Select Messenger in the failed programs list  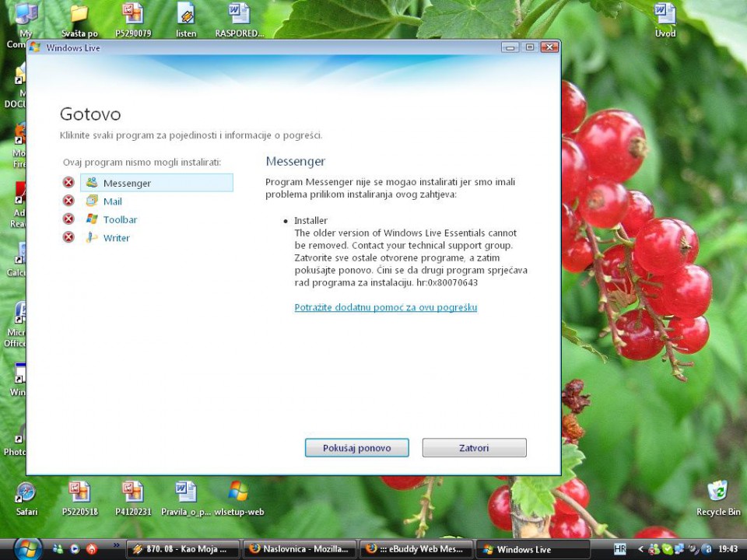[156, 183]
